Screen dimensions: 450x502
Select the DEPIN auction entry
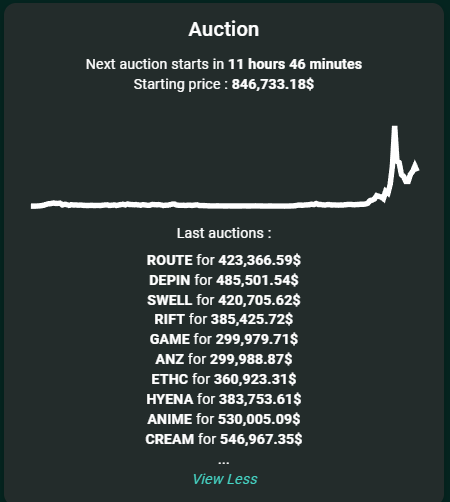pos(224,280)
